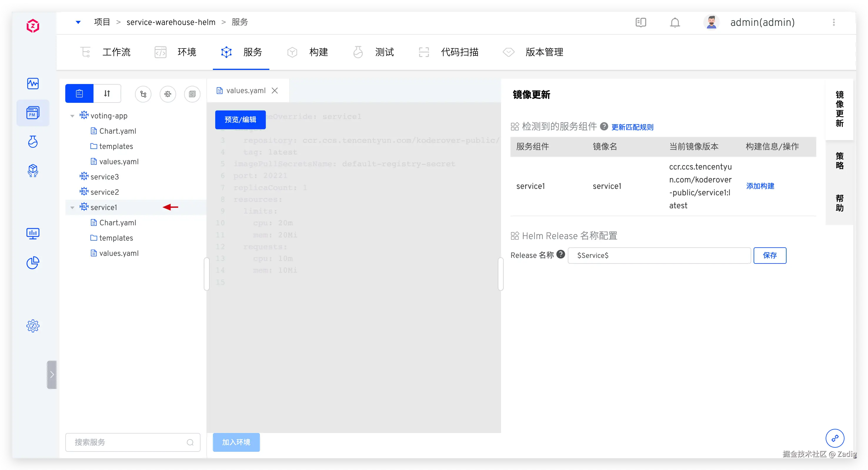Screen dimensions: 868x470
Task: Open the project switcher dropdown arrow
Action: click(78, 22)
